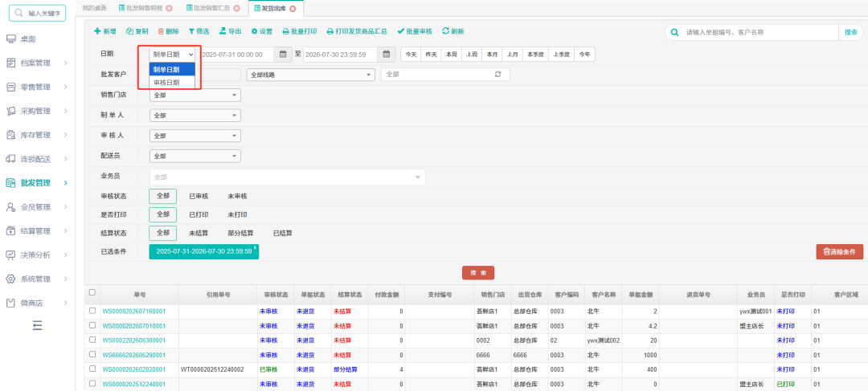This screenshot has height=391, width=868.
Task: Click the 新增 (add) toolbar button
Action: coord(105,31)
